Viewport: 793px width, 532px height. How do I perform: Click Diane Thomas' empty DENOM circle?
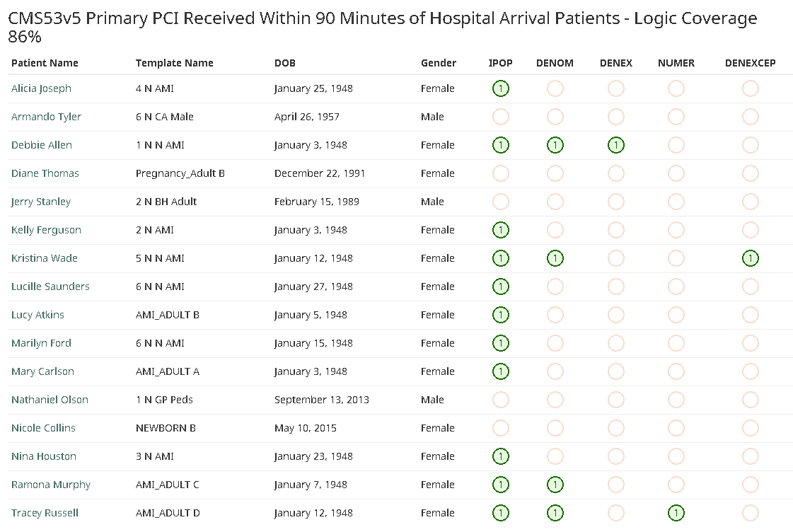pos(555,173)
